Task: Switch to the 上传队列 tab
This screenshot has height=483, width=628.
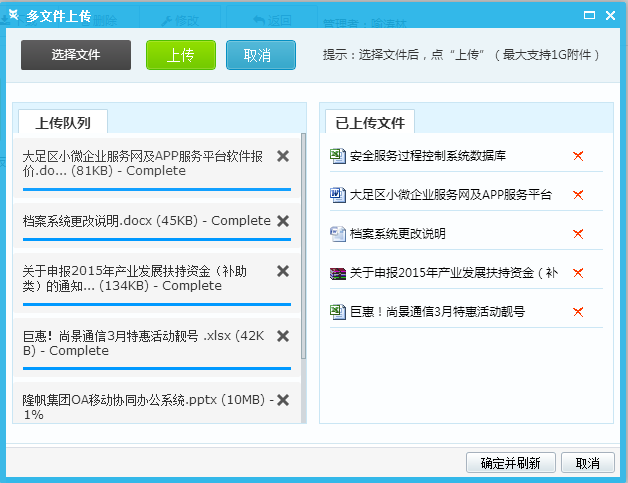Action: pos(62,123)
